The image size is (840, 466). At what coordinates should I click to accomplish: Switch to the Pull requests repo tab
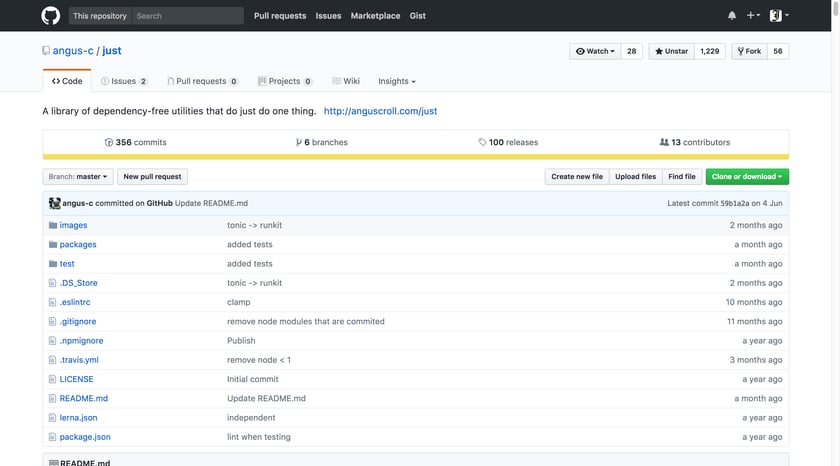(x=202, y=81)
